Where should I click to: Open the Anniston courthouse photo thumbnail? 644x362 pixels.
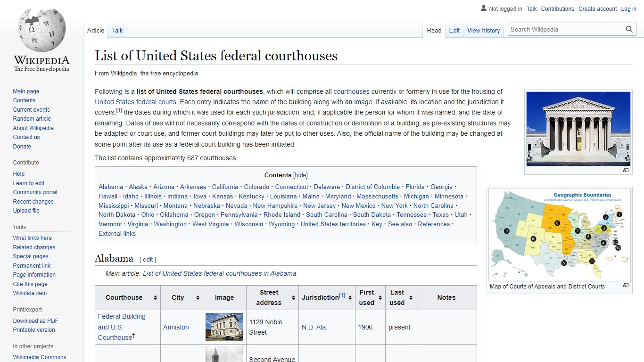(224, 327)
